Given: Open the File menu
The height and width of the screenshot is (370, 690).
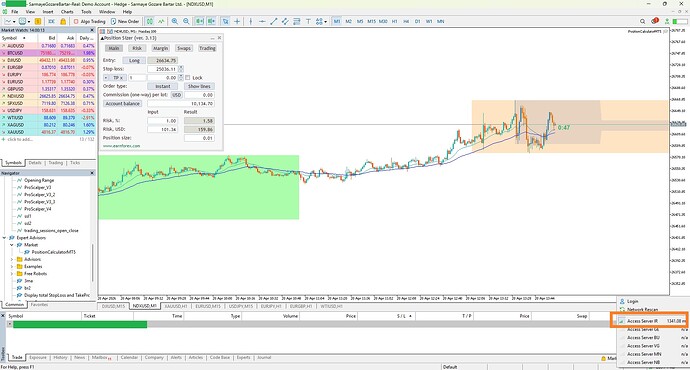Looking at the screenshot, I should point(15,12).
